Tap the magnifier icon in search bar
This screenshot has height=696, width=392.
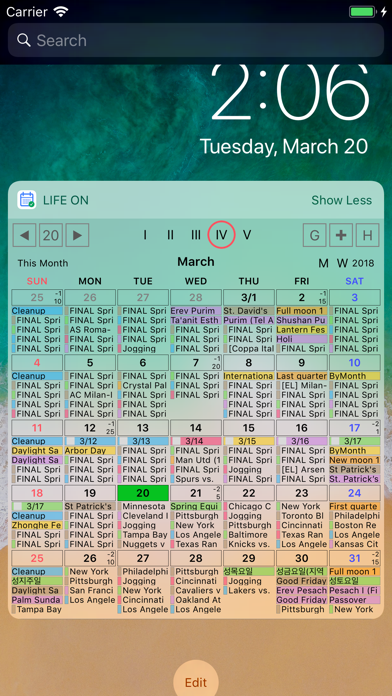[x=23, y=40]
